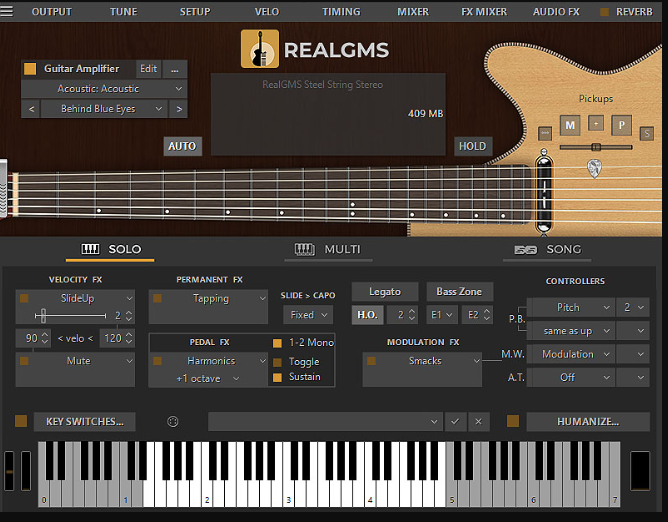Switch to the SONG tab
This screenshot has width=668, height=522.
(547, 249)
